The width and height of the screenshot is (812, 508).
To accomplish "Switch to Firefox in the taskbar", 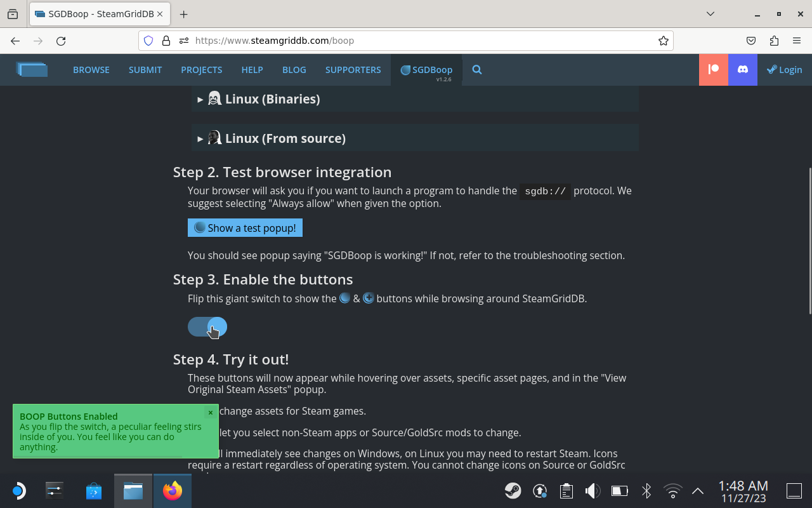I will click(173, 491).
